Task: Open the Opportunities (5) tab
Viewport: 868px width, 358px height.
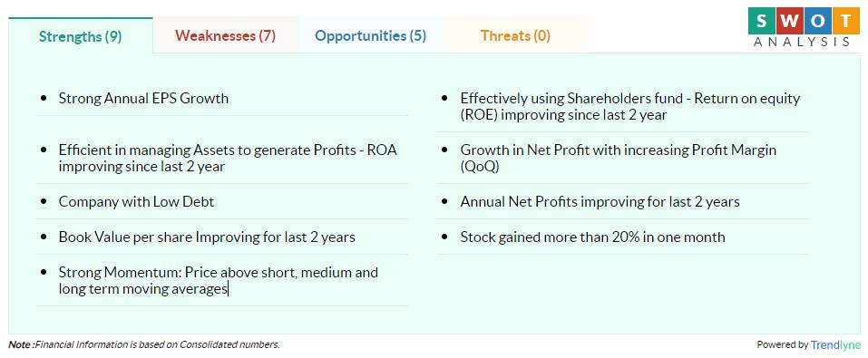Action: pos(370,36)
